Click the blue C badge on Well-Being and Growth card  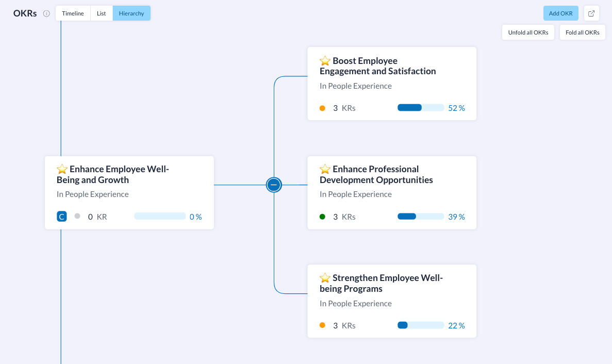(x=62, y=217)
